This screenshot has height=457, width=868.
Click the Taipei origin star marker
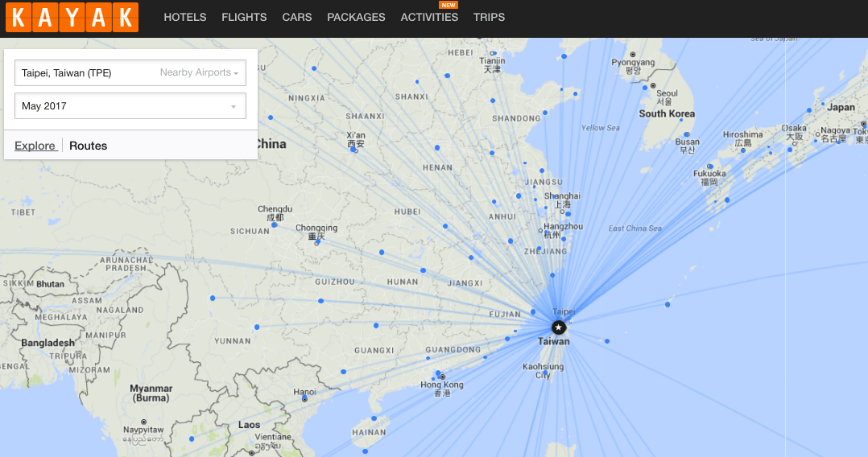(558, 327)
